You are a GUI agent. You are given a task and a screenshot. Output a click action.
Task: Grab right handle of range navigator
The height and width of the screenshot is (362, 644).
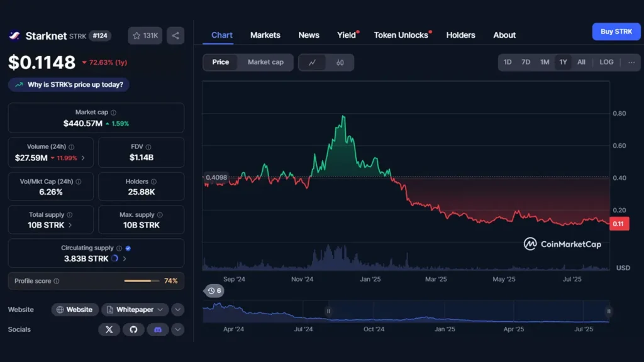point(609,312)
